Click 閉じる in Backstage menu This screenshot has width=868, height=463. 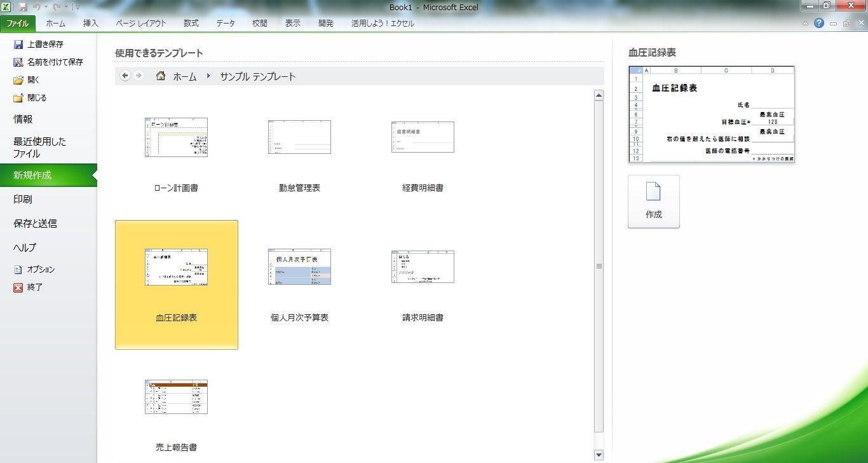pyautogui.click(x=30, y=98)
